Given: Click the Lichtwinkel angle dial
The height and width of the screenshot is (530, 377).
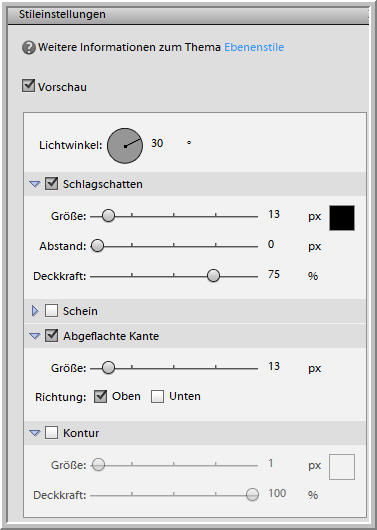Looking at the screenshot, I should click(125, 146).
